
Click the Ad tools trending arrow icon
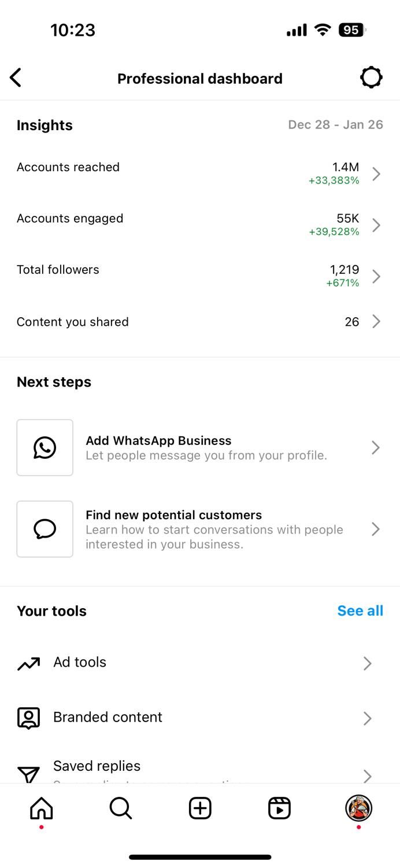click(28, 664)
